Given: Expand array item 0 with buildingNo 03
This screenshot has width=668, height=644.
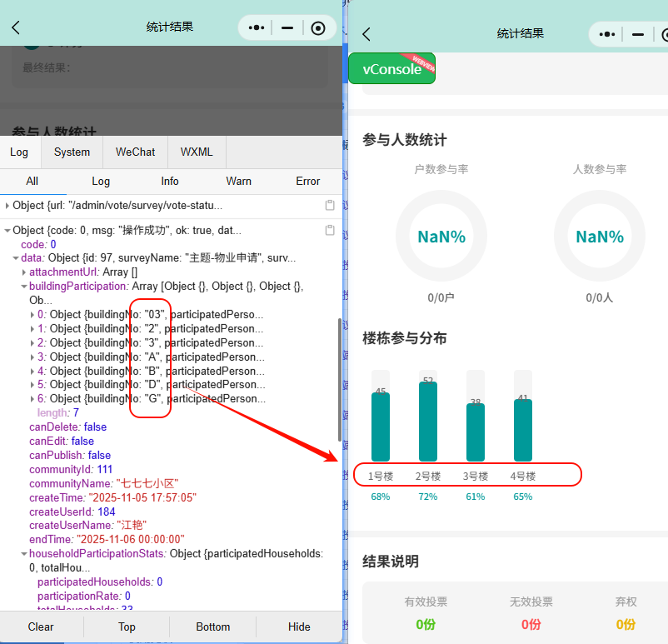Looking at the screenshot, I should [x=32, y=315].
